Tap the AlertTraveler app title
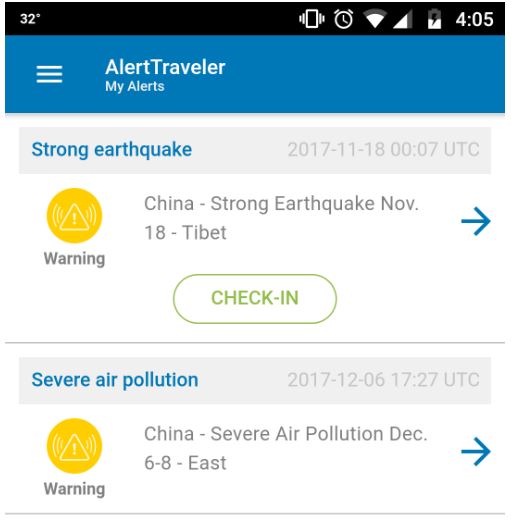The width and height of the screenshot is (511, 527). coord(165,67)
